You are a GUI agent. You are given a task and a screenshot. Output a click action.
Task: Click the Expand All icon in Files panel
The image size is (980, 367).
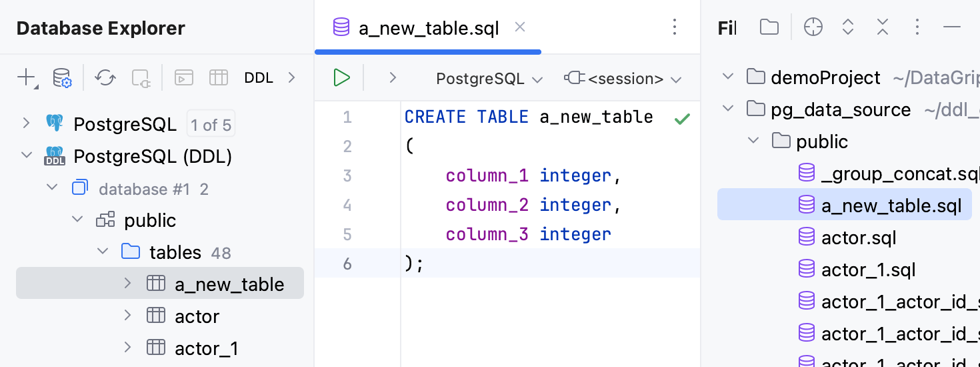pyautogui.click(x=848, y=27)
